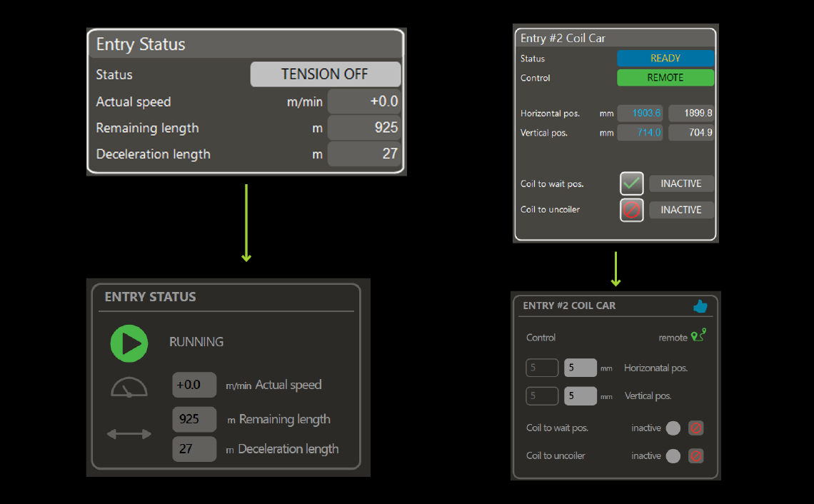This screenshot has width=814, height=504.
Task: Click the blue READY status button
Action: [x=665, y=59]
